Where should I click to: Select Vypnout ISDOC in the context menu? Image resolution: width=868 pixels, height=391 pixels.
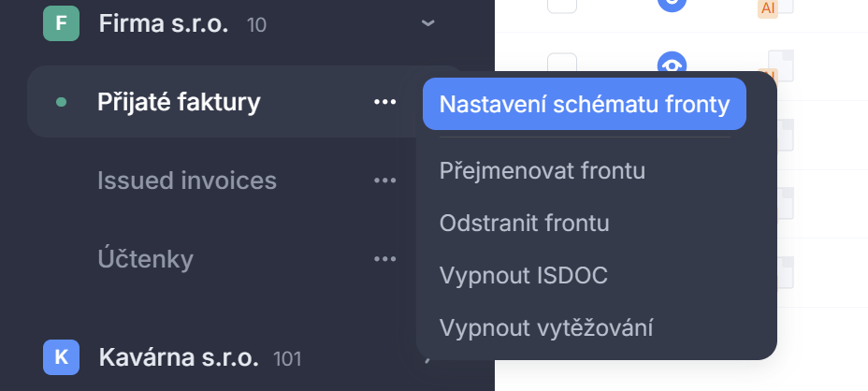pyautogui.click(x=523, y=276)
